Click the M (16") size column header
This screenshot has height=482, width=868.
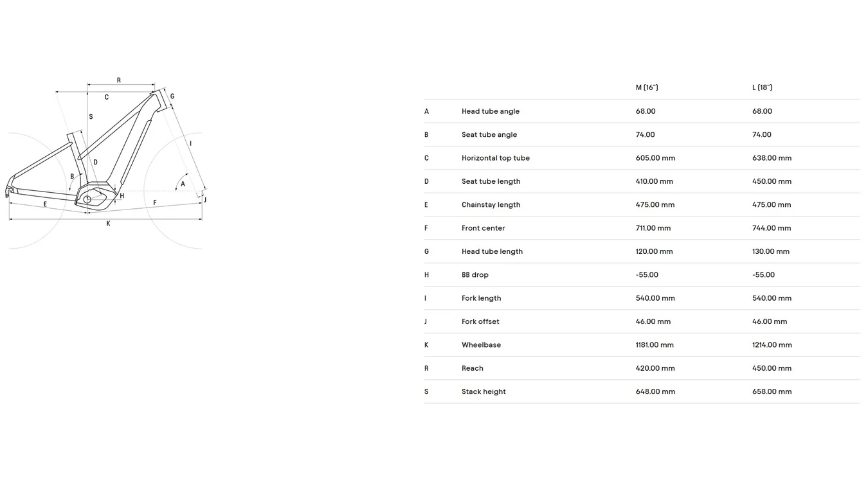pos(647,87)
